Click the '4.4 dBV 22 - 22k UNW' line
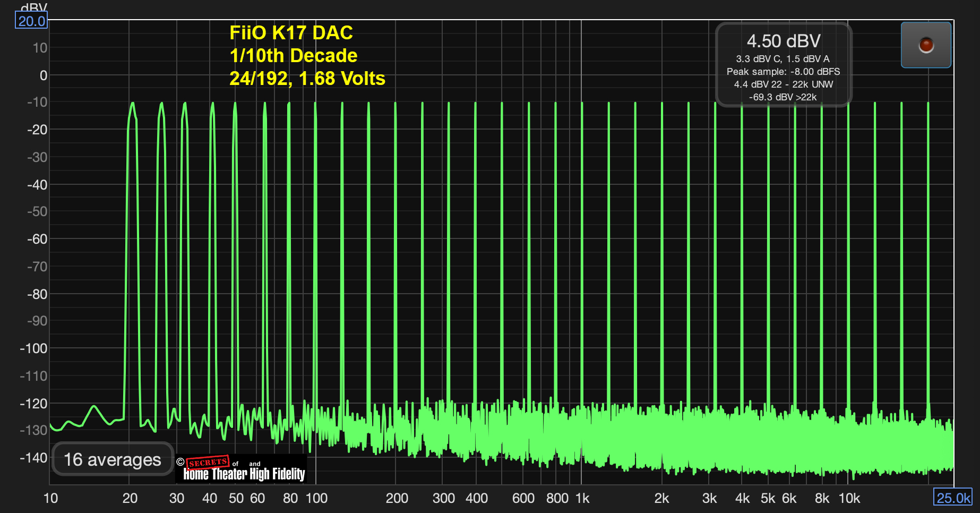This screenshot has width=980, height=513. [784, 84]
